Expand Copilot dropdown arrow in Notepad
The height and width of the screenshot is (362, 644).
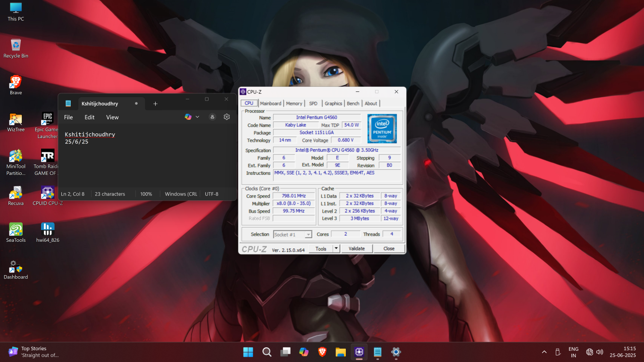pos(197,117)
